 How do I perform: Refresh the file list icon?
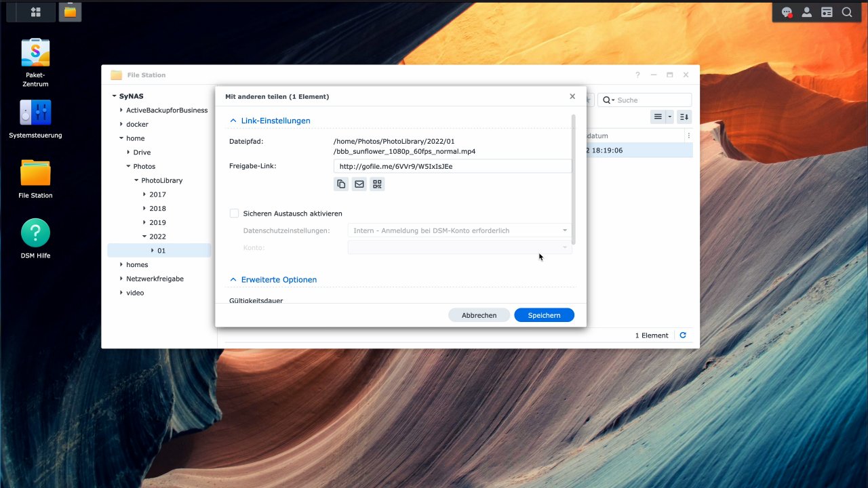683,335
